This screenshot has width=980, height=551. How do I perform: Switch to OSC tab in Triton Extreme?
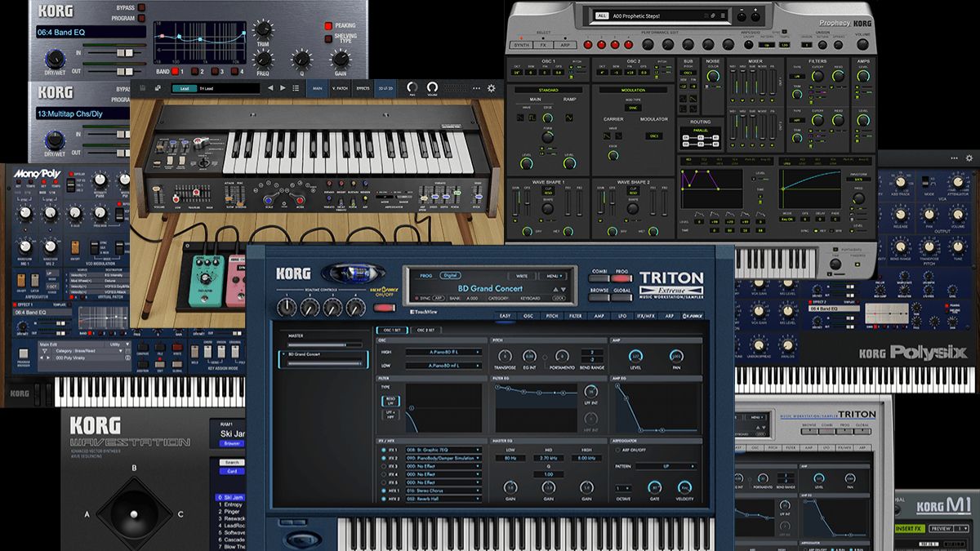tap(528, 316)
